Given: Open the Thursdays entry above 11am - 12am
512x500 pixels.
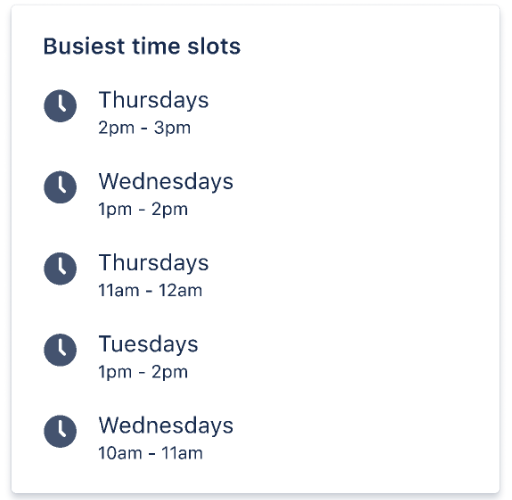Looking at the screenshot, I should pyautogui.click(x=154, y=263).
